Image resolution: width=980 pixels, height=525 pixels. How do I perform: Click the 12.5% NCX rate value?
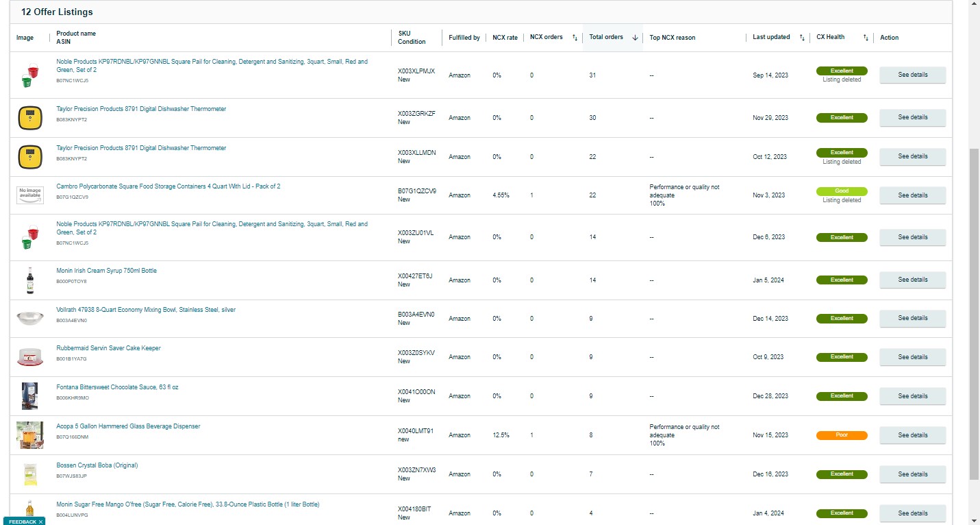(x=501, y=435)
